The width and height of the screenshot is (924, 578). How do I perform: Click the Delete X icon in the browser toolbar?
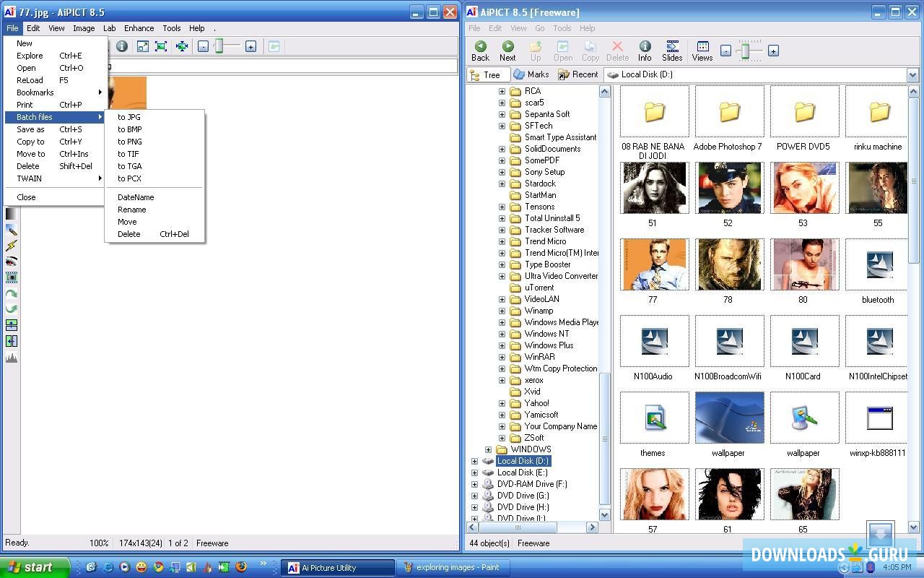coord(617,51)
